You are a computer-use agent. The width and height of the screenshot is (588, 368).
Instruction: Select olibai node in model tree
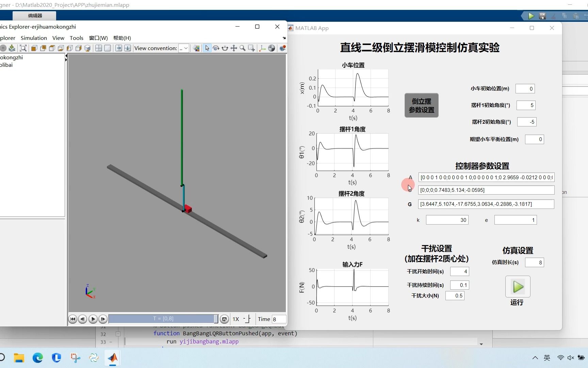[6, 65]
